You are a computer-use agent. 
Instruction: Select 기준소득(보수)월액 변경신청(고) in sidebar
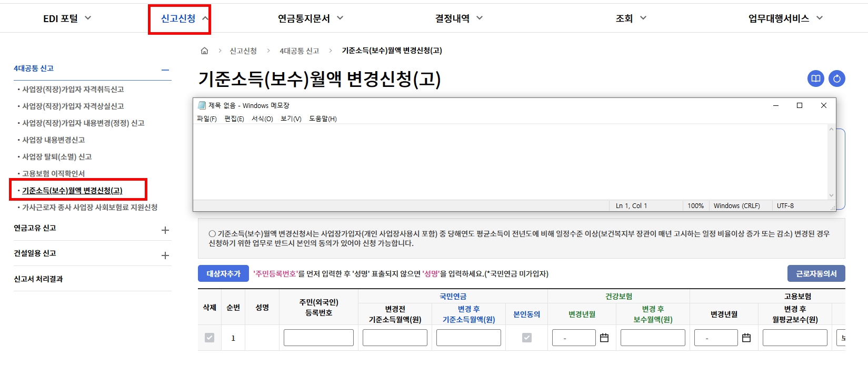coord(72,191)
